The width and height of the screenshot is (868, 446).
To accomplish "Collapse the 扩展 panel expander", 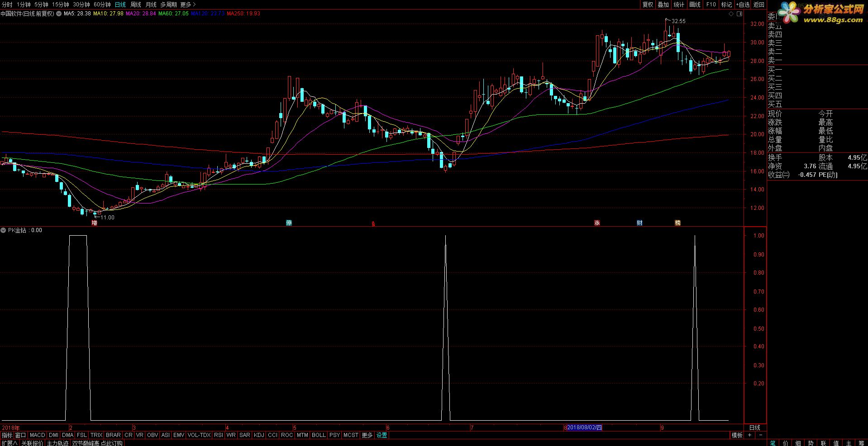I will tap(9, 443).
